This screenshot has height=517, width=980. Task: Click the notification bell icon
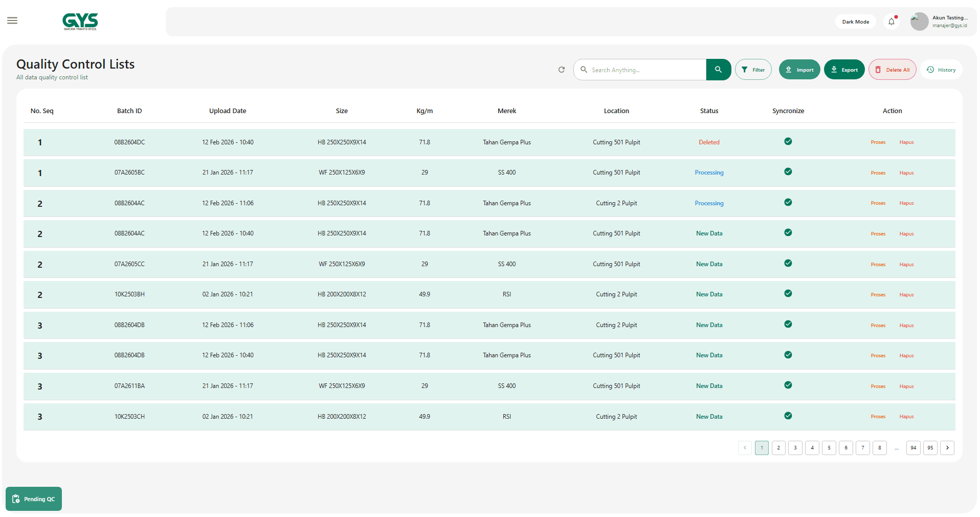pos(891,21)
